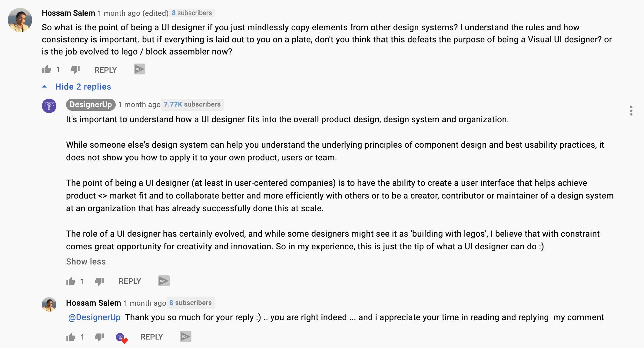The height and width of the screenshot is (348, 644).
Task: Click the tag icon under DesignerUp's reply
Action: pos(164,281)
